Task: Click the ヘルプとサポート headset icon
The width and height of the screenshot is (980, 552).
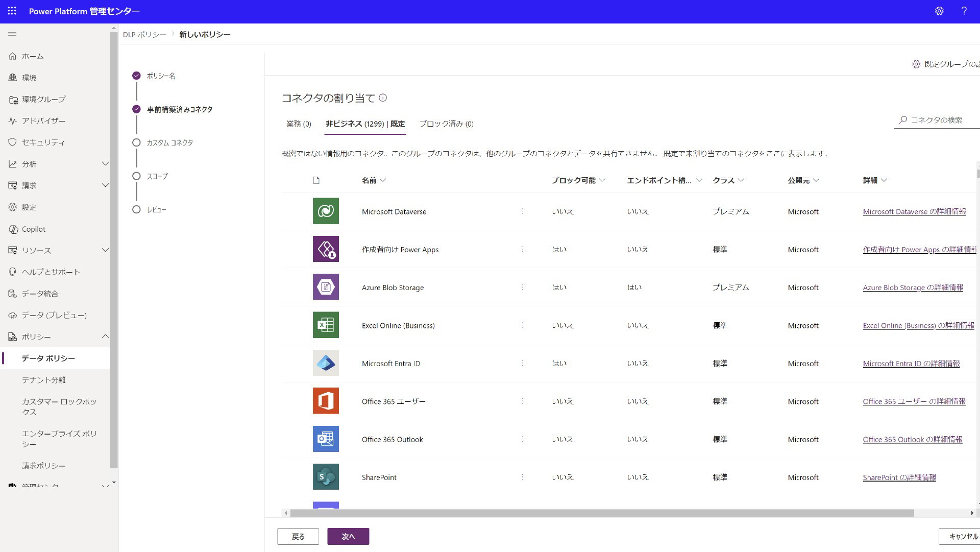Action: 13,272
